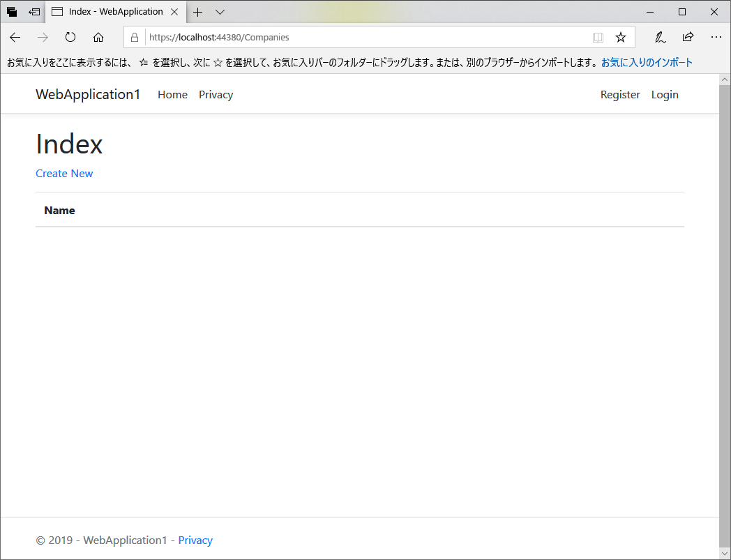Click the lock icon in the address bar
The height and width of the screenshot is (560, 731).
tap(134, 37)
